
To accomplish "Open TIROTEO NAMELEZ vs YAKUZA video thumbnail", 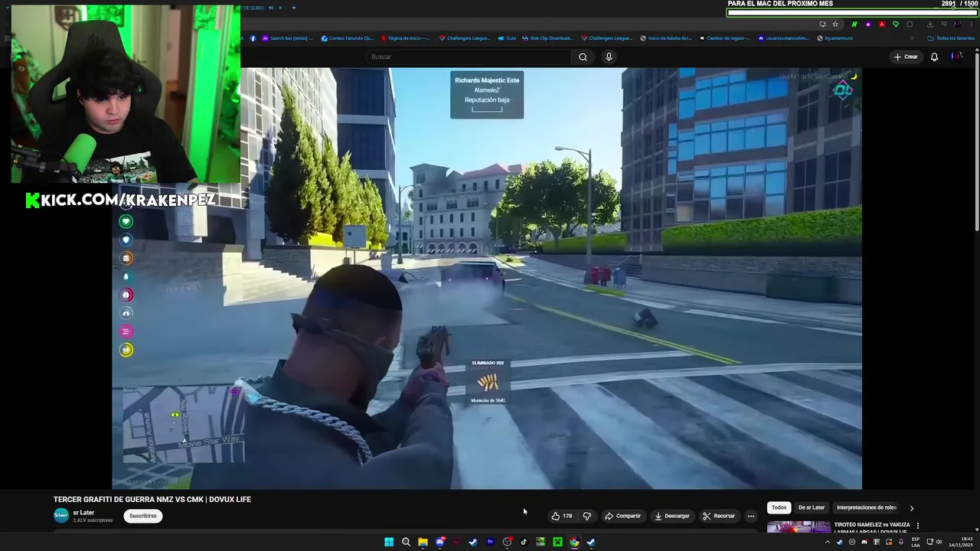I will pyautogui.click(x=799, y=527).
